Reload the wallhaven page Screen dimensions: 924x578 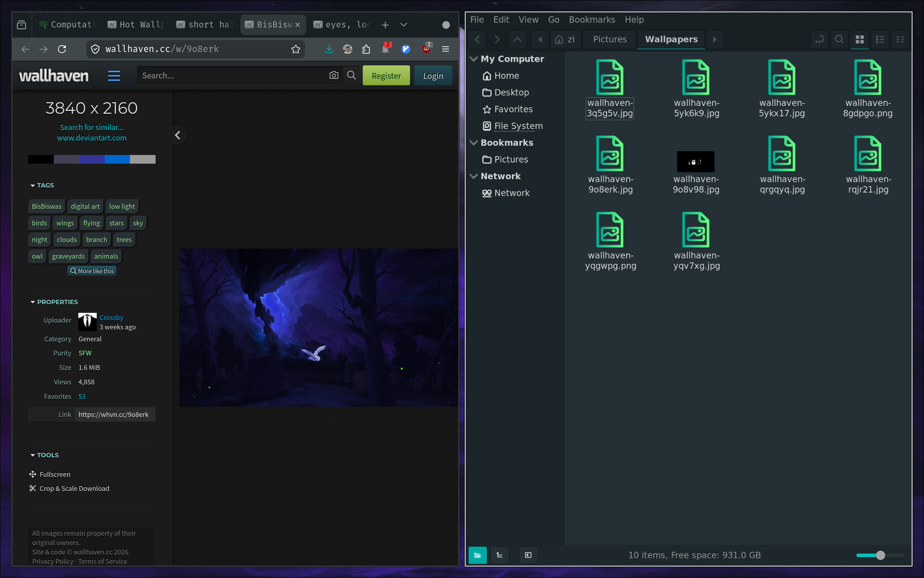[62, 49]
